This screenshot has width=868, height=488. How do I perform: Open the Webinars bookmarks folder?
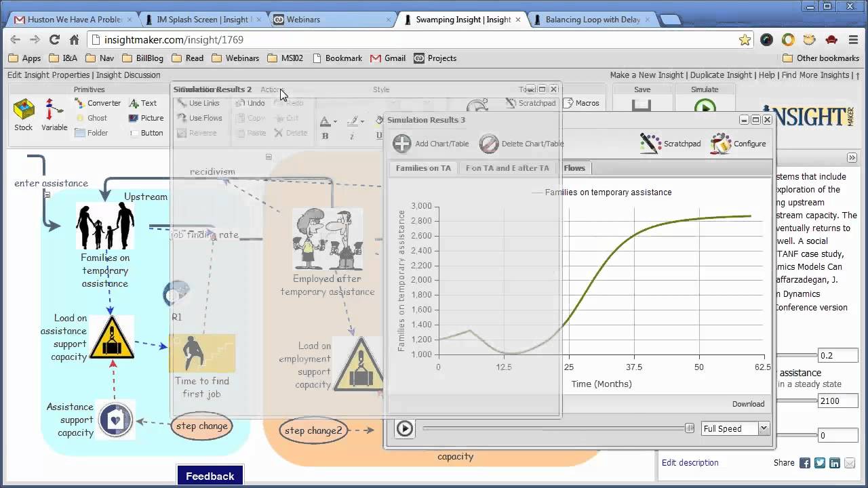pyautogui.click(x=235, y=58)
